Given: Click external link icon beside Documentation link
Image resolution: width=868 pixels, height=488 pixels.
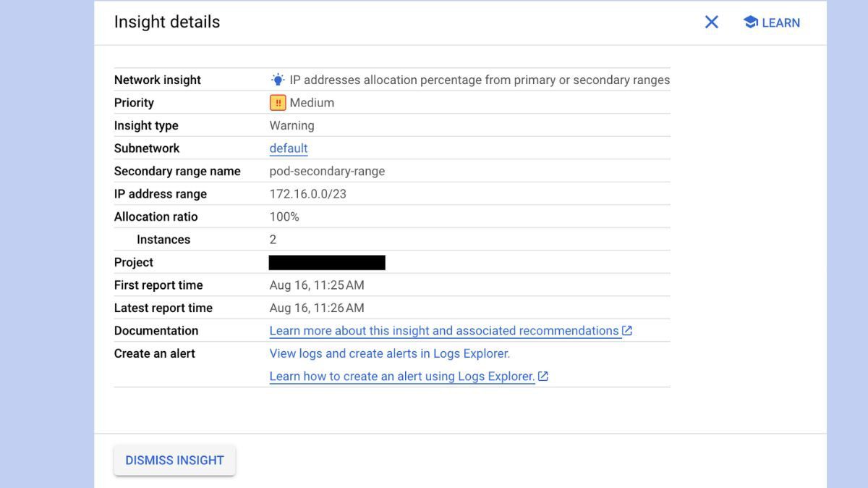Looking at the screenshot, I should (627, 331).
